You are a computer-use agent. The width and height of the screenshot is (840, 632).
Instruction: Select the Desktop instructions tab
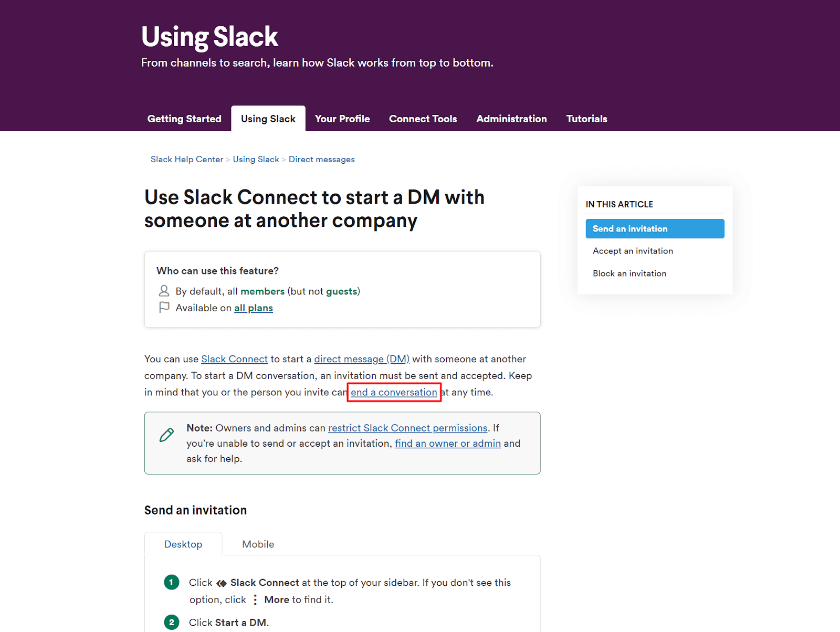pyautogui.click(x=183, y=544)
